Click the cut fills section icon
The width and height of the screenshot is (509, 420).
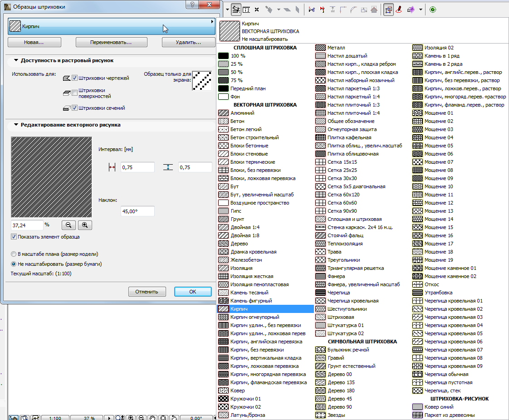67,108
